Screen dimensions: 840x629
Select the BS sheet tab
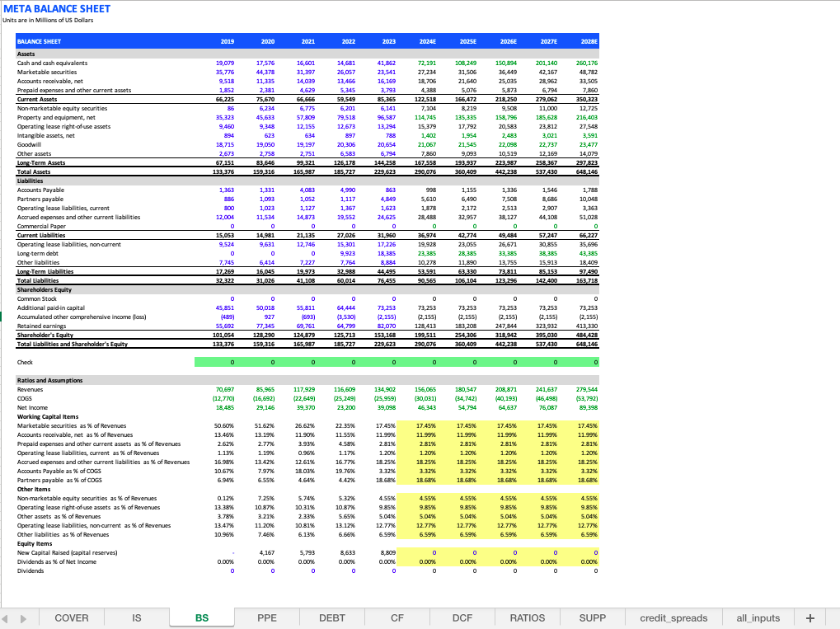pyautogui.click(x=202, y=618)
